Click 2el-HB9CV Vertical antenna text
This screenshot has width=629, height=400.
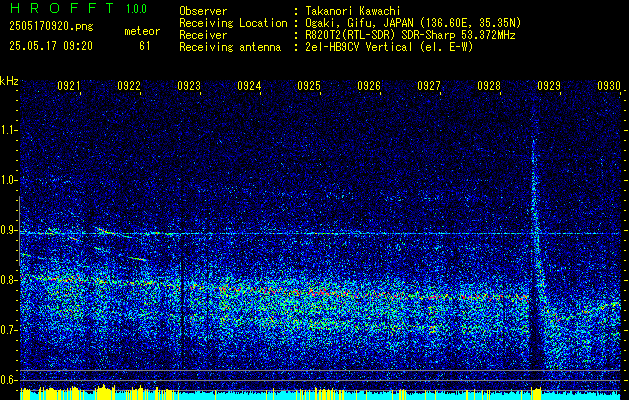coord(389,47)
